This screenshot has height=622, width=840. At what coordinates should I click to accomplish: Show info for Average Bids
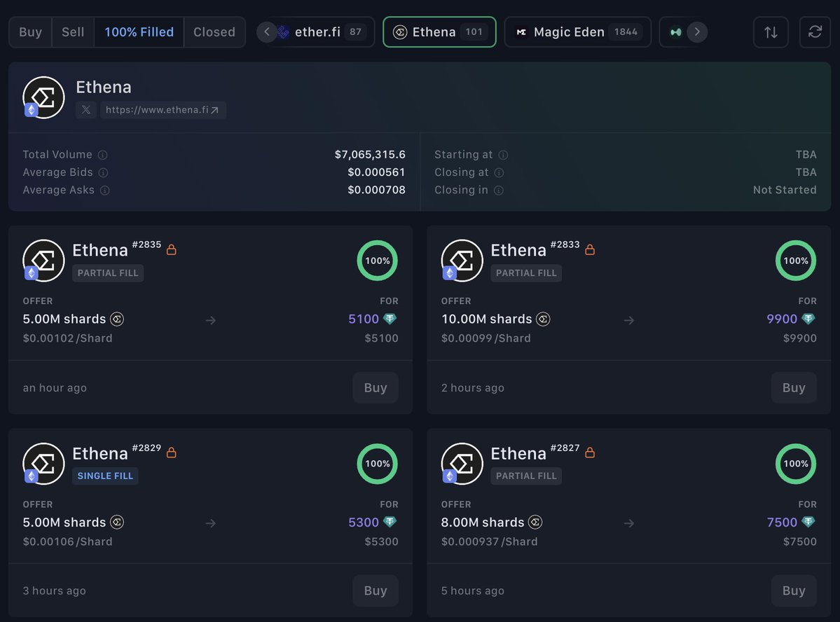pos(104,172)
